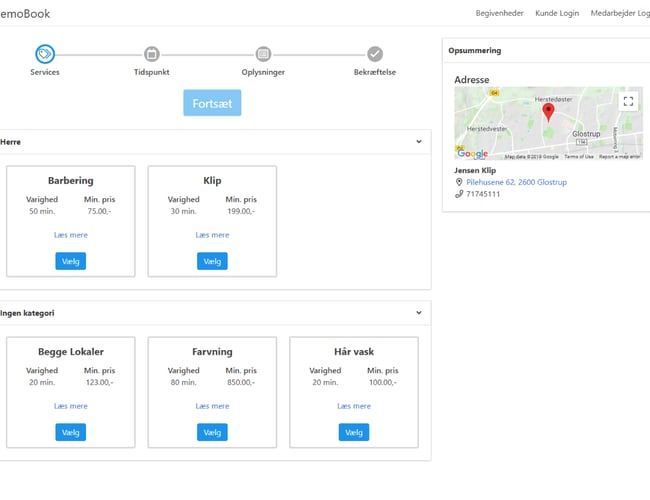The image size is (650, 500).
Task: Select the Klip service with Vælg
Action: point(212,261)
